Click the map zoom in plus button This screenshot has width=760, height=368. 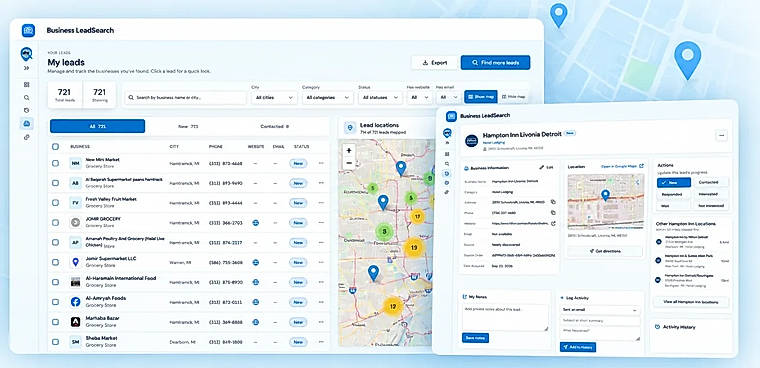tap(349, 151)
